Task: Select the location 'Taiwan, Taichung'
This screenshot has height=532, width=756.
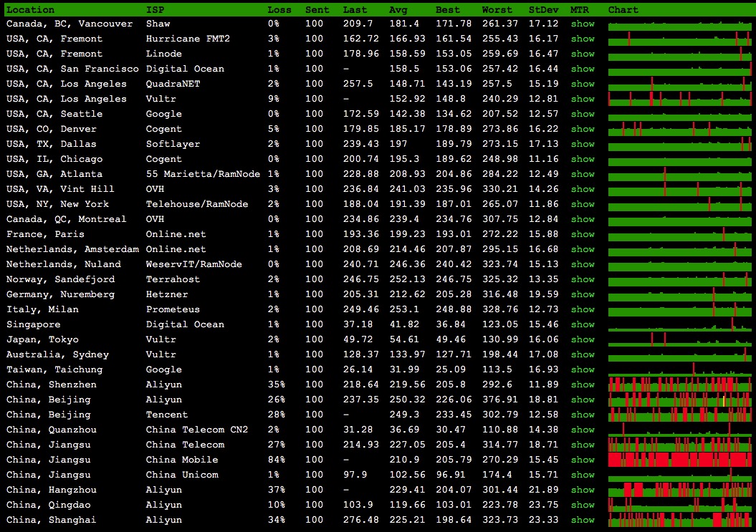Action: 54,369
